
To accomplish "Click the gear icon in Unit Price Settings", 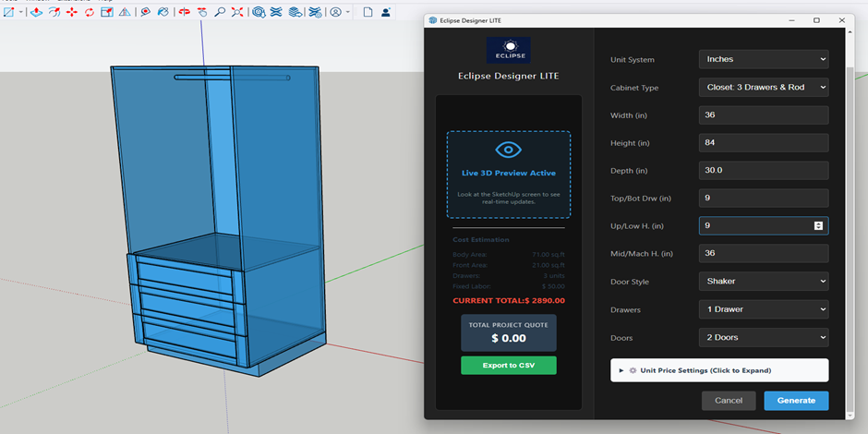I will 633,370.
